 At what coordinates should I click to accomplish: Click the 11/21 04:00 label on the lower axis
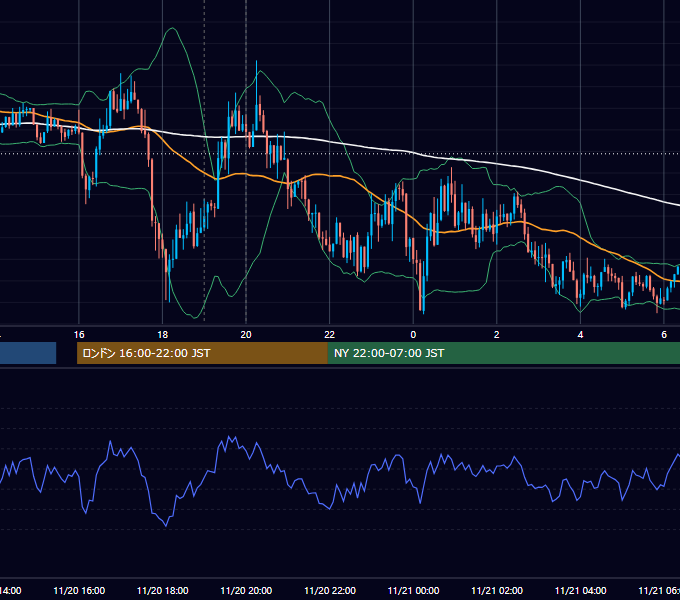(x=581, y=591)
